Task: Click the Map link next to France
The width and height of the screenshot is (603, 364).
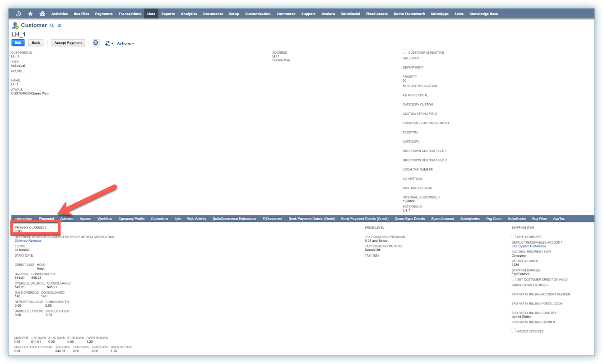Action: [287, 60]
